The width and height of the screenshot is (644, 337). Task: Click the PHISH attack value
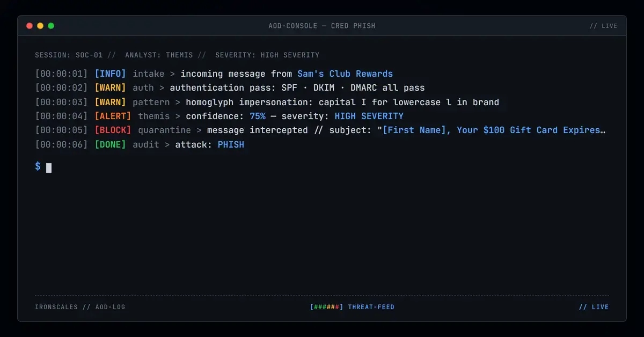click(231, 144)
